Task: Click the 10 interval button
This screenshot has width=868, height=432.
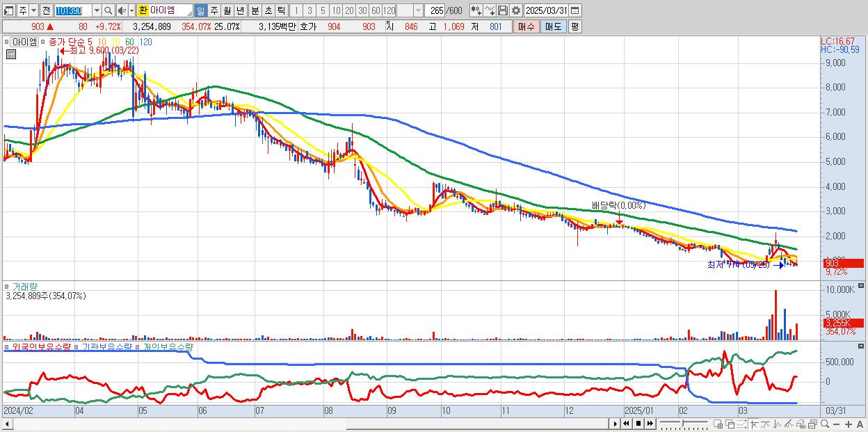Action: [336, 10]
